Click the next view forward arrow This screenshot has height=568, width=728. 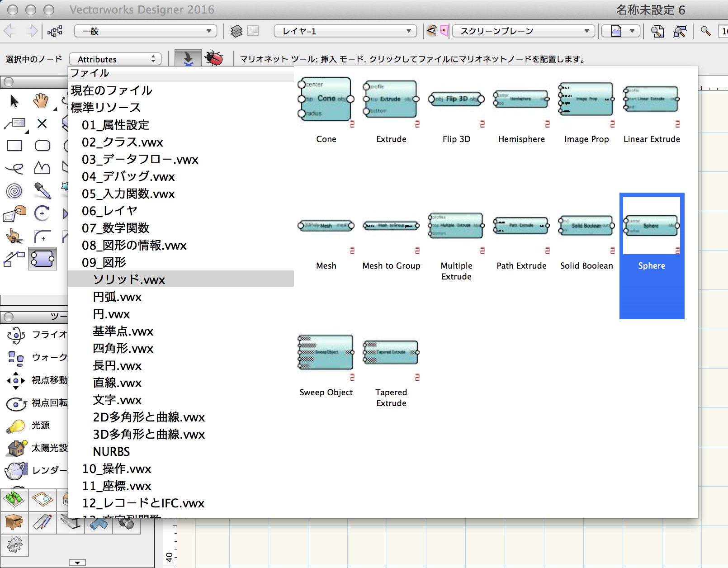32,31
